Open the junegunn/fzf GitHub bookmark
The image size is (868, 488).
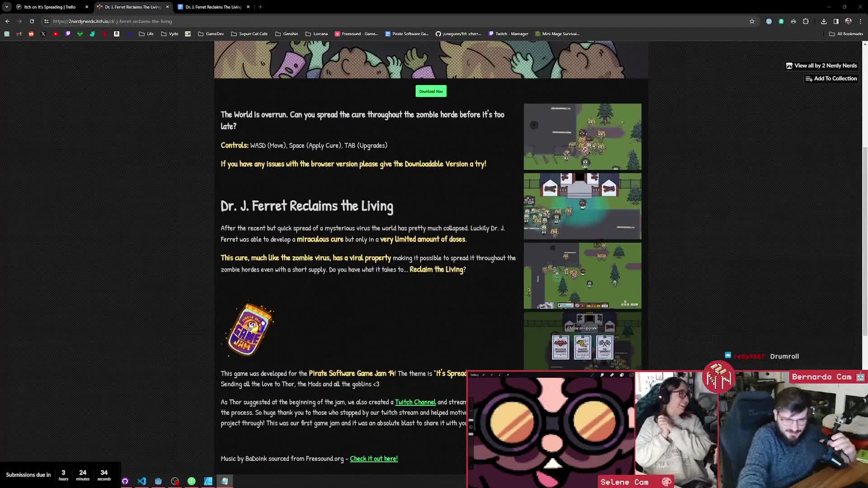pyautogui.click(x=458, y=34)
